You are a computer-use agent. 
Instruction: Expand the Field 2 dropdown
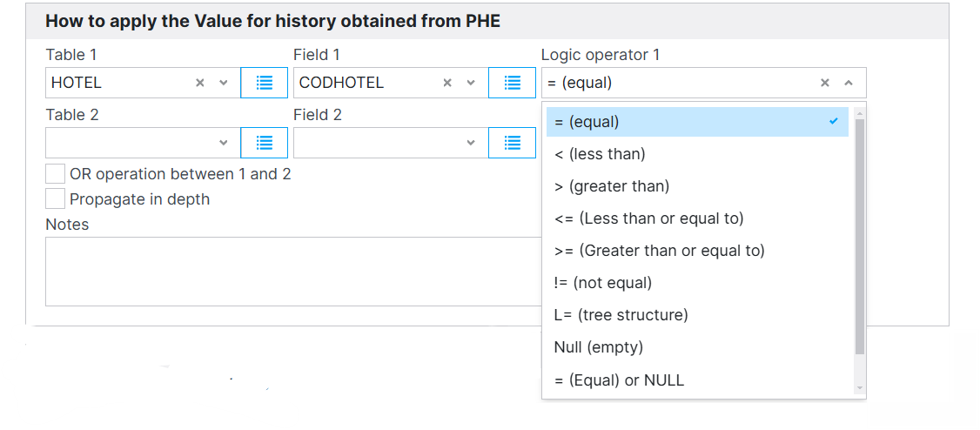coord(471,143)
